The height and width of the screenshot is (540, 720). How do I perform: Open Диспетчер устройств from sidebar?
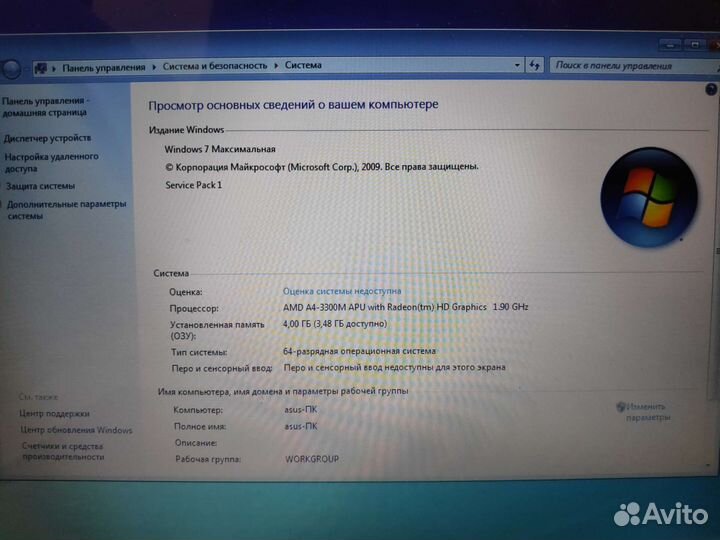pyautogui.click(x=48, y=138)
